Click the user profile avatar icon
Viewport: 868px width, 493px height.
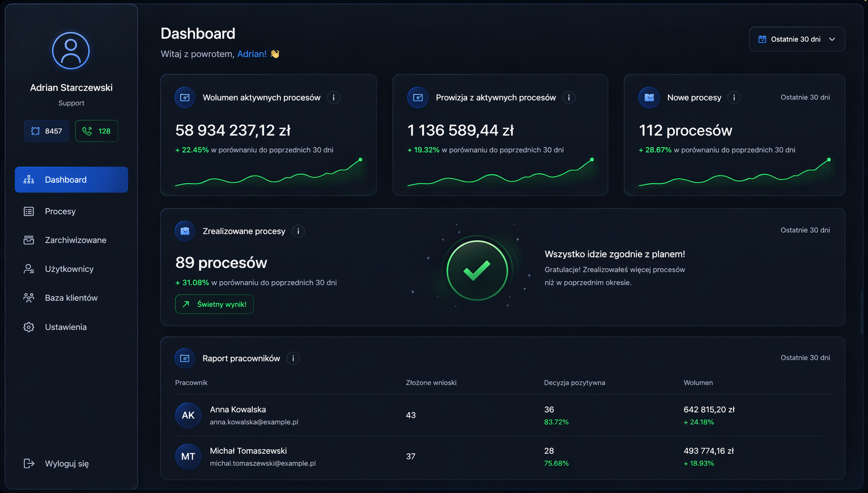[71, 51]
